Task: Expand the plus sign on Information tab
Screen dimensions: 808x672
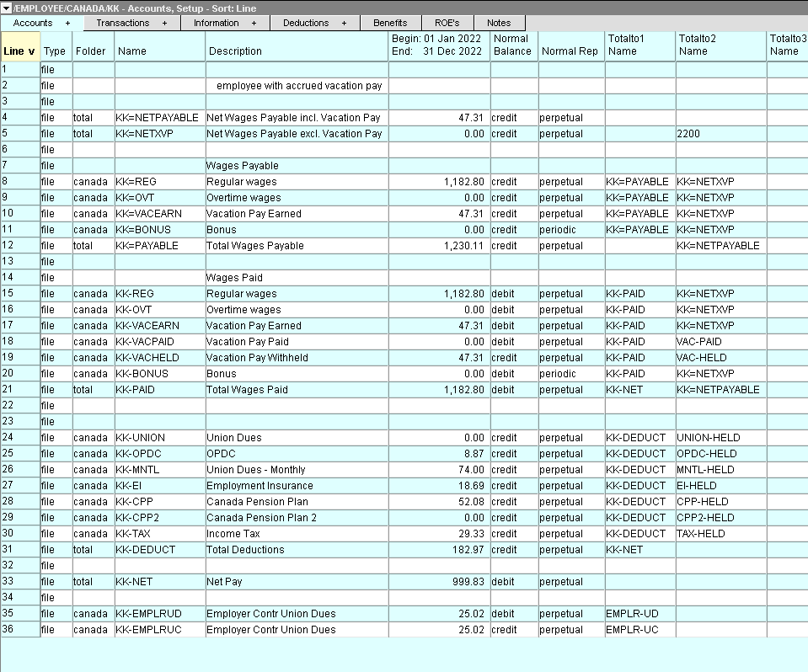Action: (254, 23)
